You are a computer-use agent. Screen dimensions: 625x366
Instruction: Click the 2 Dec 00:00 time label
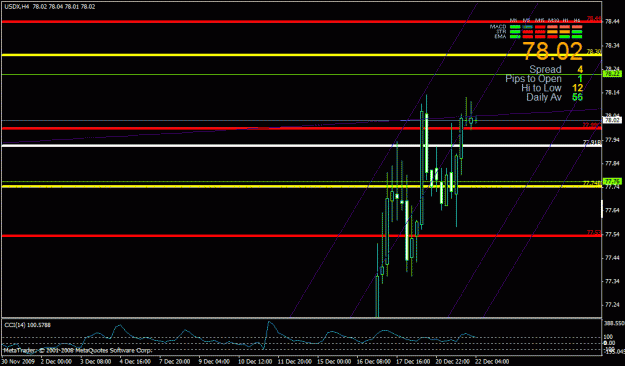56,362
